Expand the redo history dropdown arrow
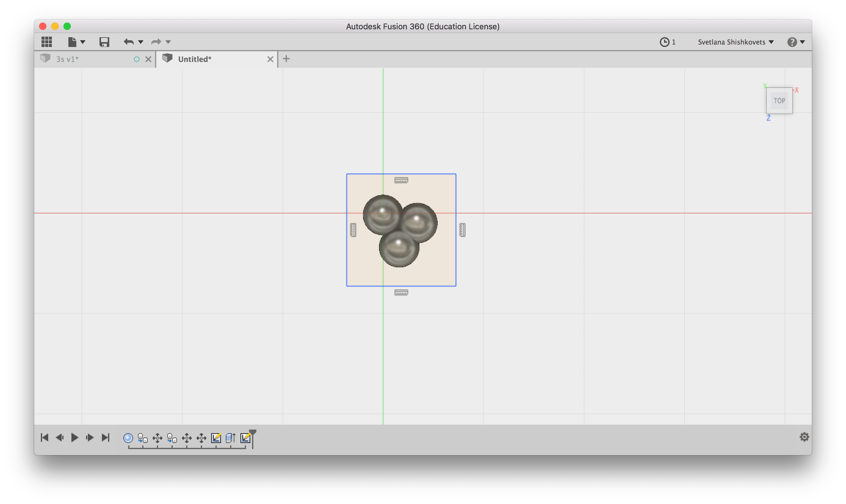Image resolution: width=846 pixels, height=504 pixels. 168,42
